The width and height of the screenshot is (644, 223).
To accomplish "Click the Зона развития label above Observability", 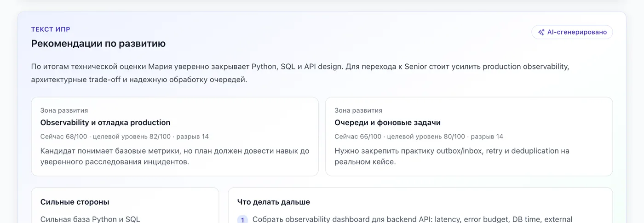I will coord(64,110).
